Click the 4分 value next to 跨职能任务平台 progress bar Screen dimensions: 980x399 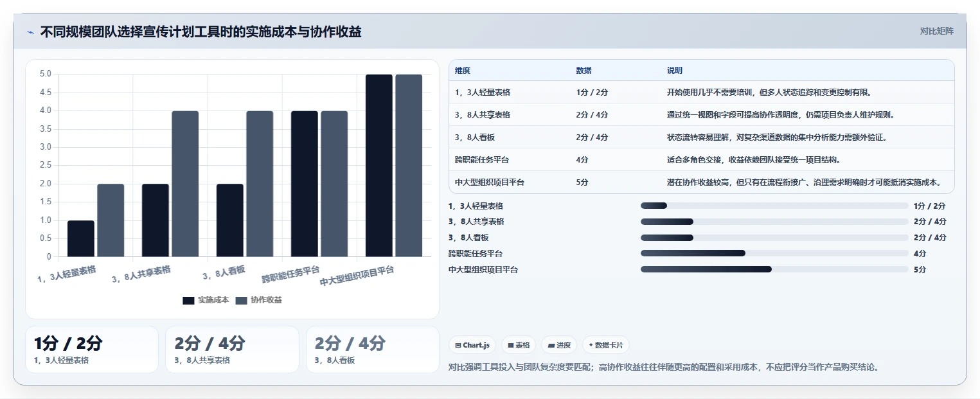[920, 253]
